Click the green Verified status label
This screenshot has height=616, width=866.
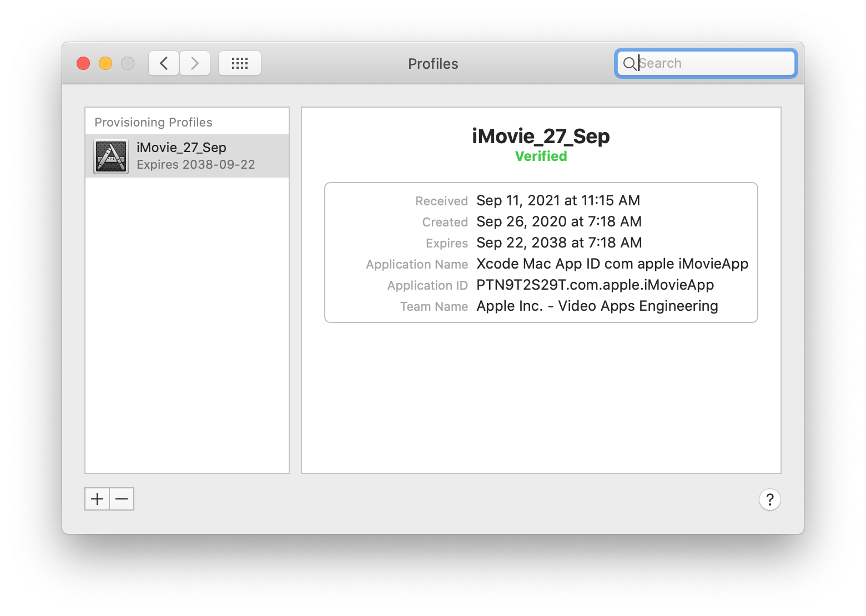541,156
